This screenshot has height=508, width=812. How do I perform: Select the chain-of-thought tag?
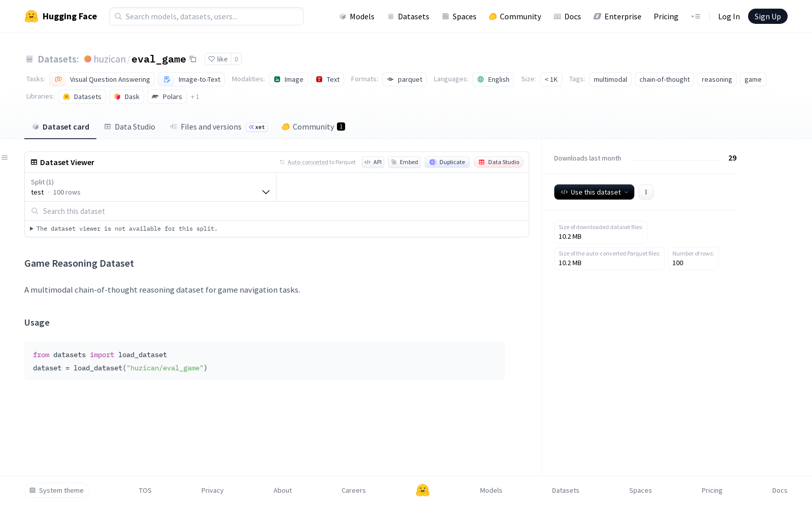point(664,79)
